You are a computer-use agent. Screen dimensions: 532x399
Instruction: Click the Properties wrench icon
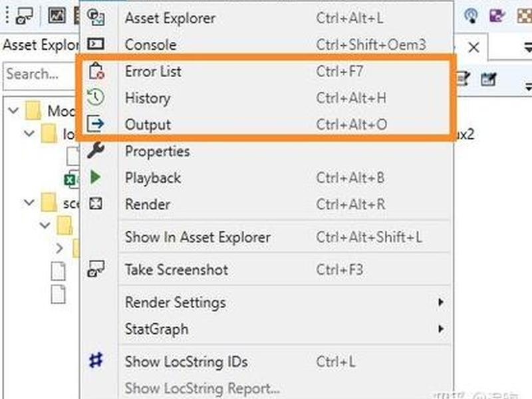(95, 150)
